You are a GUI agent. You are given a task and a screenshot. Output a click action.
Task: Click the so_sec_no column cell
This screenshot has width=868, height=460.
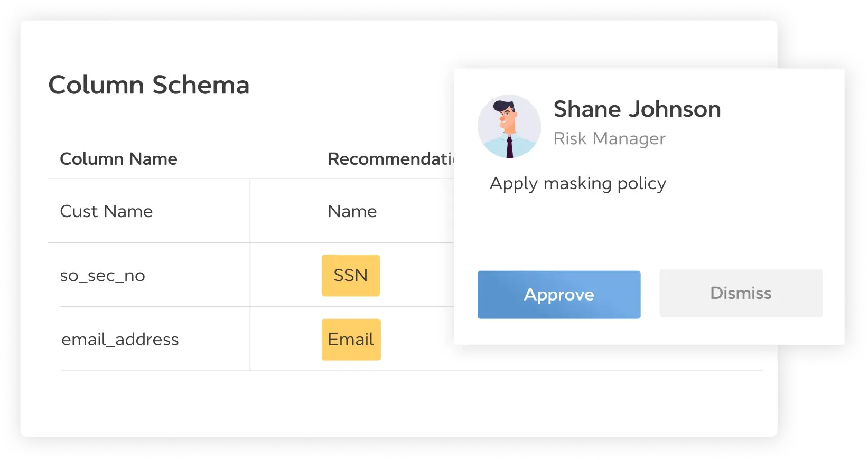click(x=102, y=276)
